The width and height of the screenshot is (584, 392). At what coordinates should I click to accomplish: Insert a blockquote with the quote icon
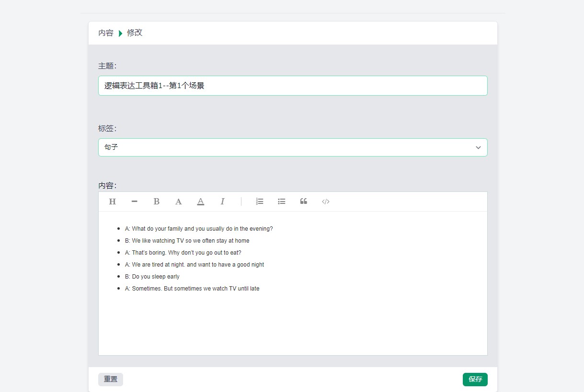pos(304,202)
